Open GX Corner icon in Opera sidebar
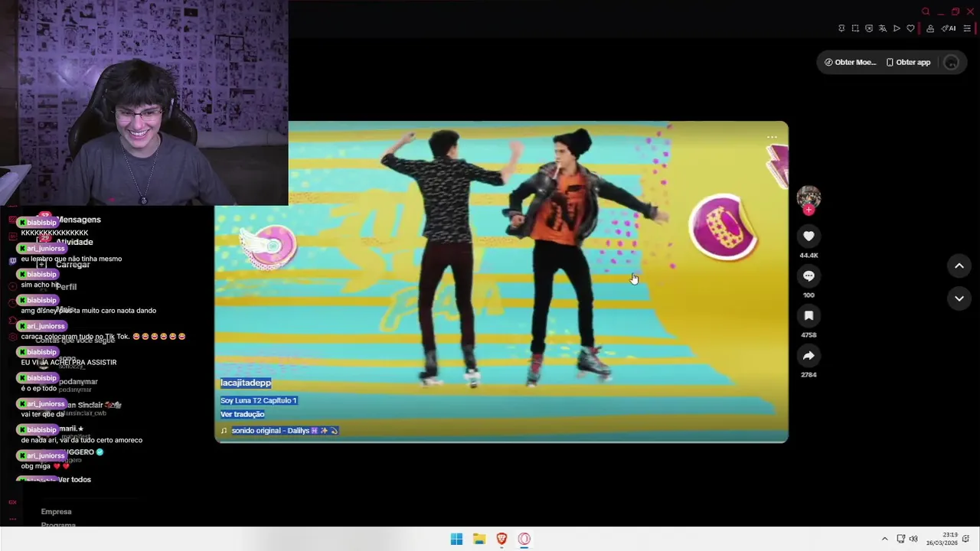Screen dimensions: 980x551 [12, 503]
